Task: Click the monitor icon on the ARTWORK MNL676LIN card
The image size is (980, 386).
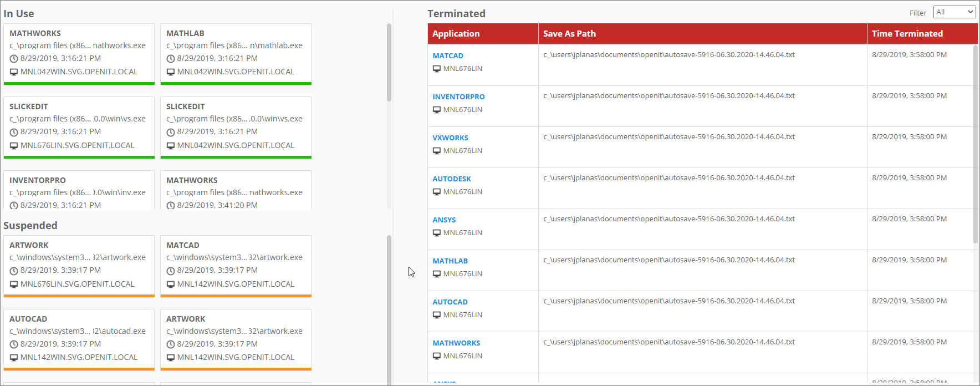Action: (x=14, y=285)
